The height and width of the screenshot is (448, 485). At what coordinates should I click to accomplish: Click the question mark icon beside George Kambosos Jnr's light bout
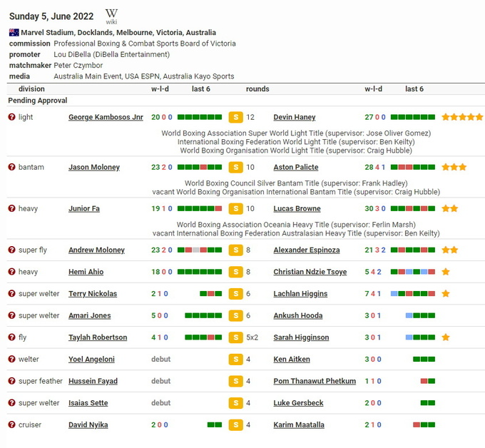pos(11,117)
